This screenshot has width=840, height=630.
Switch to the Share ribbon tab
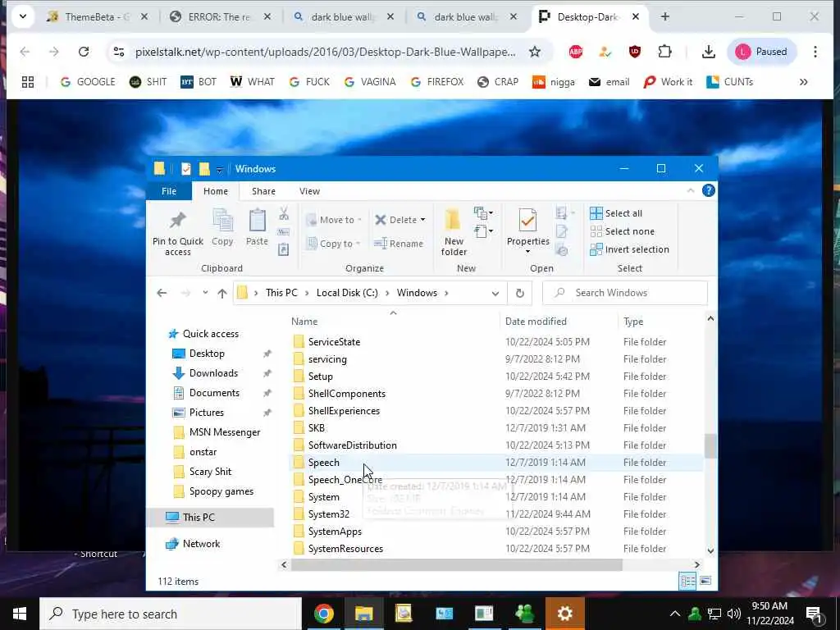[263, 191]
